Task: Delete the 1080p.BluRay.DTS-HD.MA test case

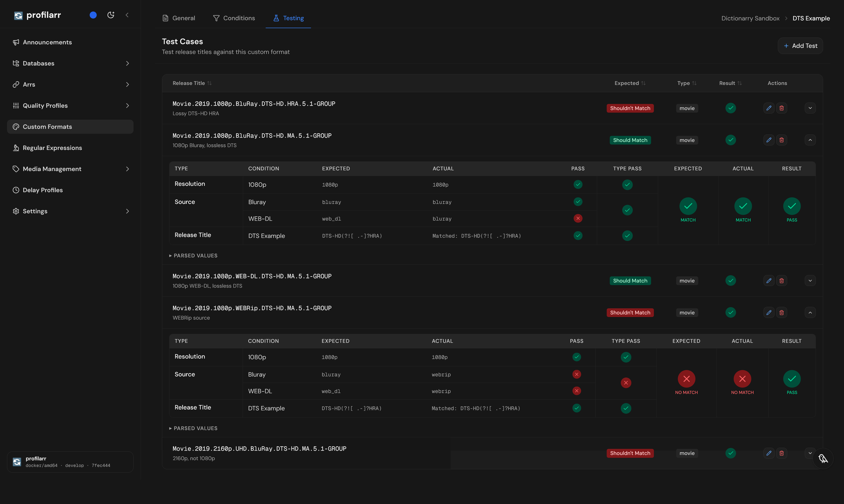Action: click(x=782, y=140)
